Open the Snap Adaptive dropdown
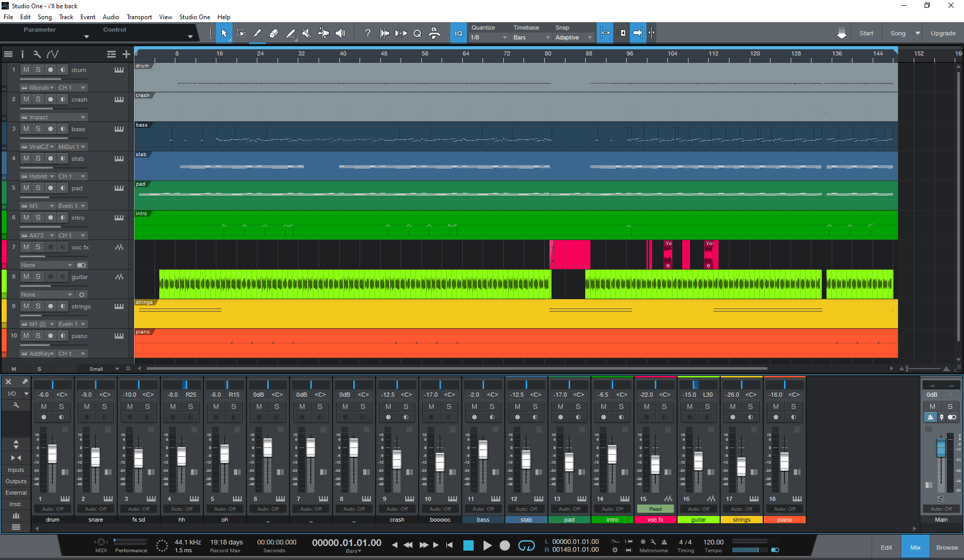 [573, 37]
